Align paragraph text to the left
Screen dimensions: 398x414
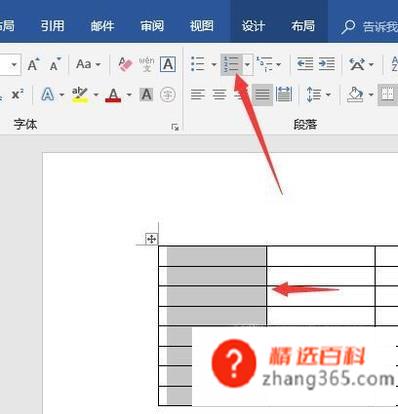point(198,95)
